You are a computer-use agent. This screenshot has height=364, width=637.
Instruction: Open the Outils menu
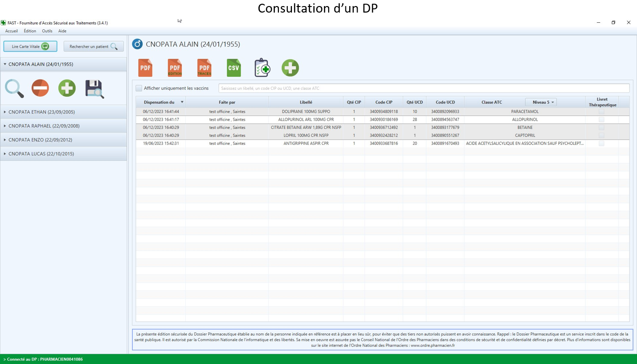pyautogui.click(x=47, y=31)
